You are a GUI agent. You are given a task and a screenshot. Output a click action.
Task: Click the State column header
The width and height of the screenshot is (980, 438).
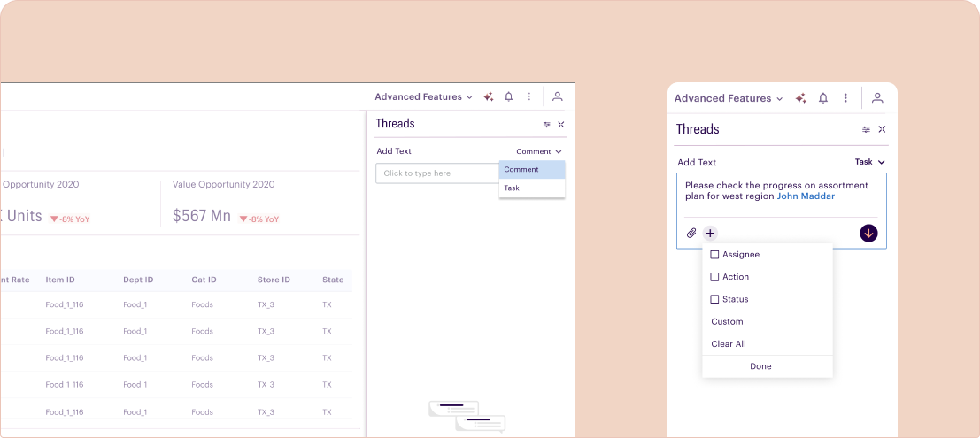click(333, 280)
